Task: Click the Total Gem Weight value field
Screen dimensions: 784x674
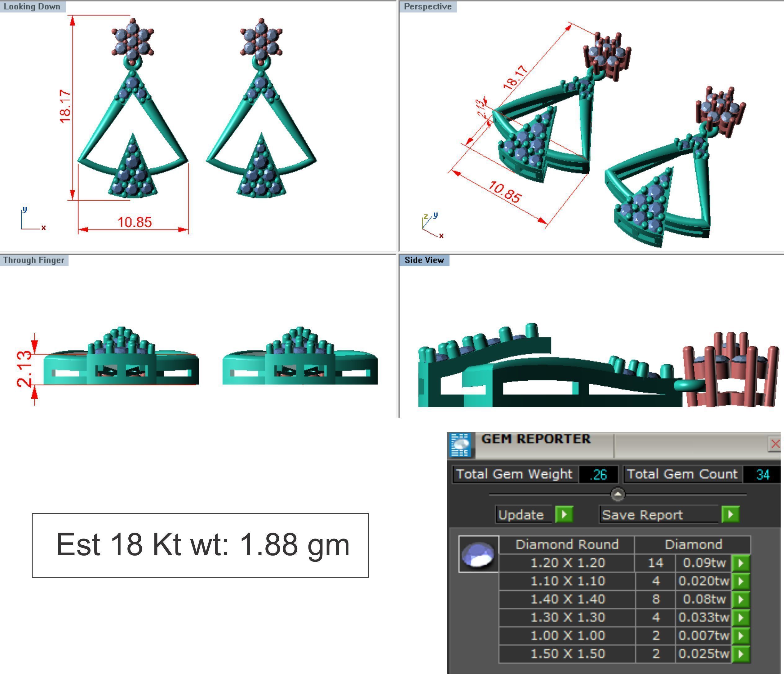Action: coord(598,474)
